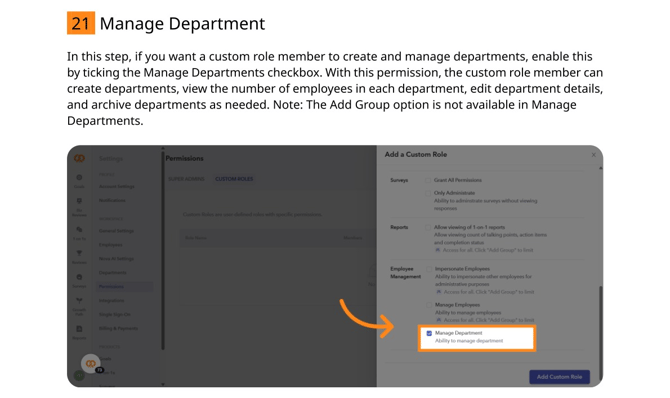The image size is (670, 398).
Task: Click the settings sidebar scrollbar thumb
Action: (162, 250)
